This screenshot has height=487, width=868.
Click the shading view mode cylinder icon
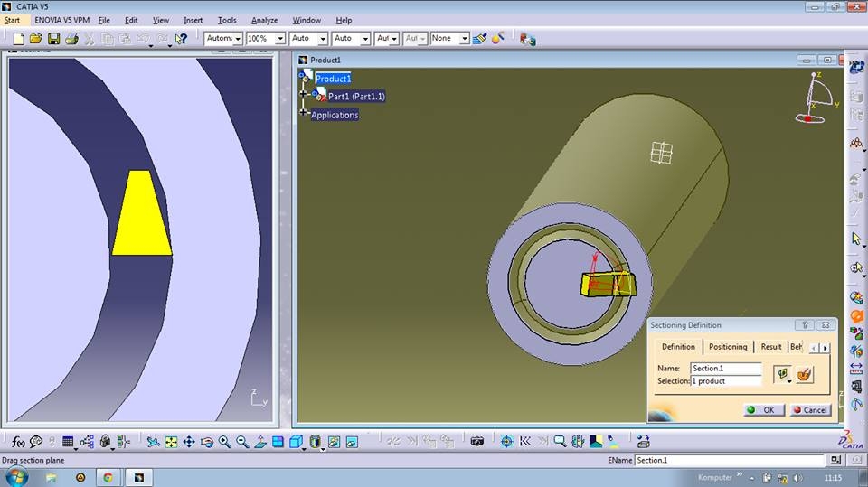(x=315, y=441)
